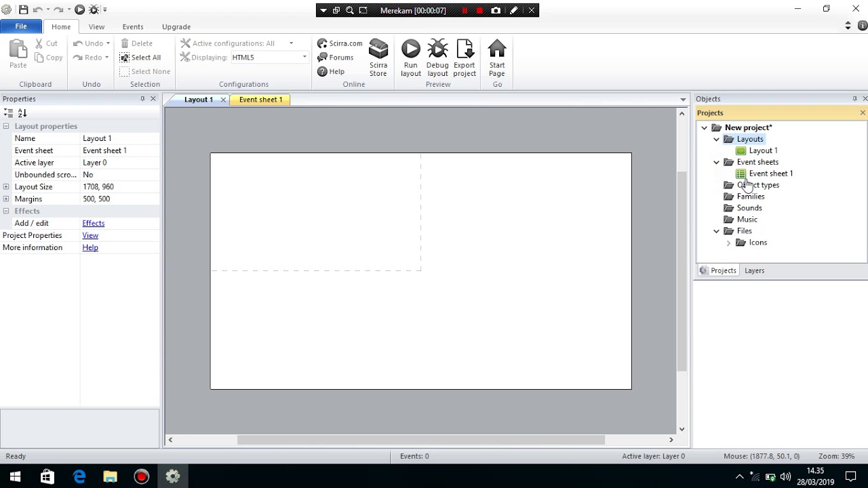Screen dimensions: 868x488
Task: Pin the Properties panel
Action: click(142, 99)
